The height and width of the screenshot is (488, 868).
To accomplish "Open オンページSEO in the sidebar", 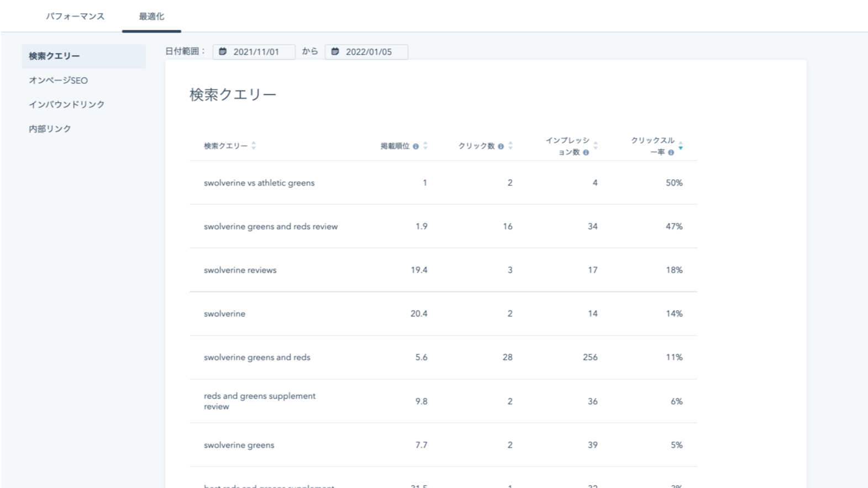I will (58, 81).
